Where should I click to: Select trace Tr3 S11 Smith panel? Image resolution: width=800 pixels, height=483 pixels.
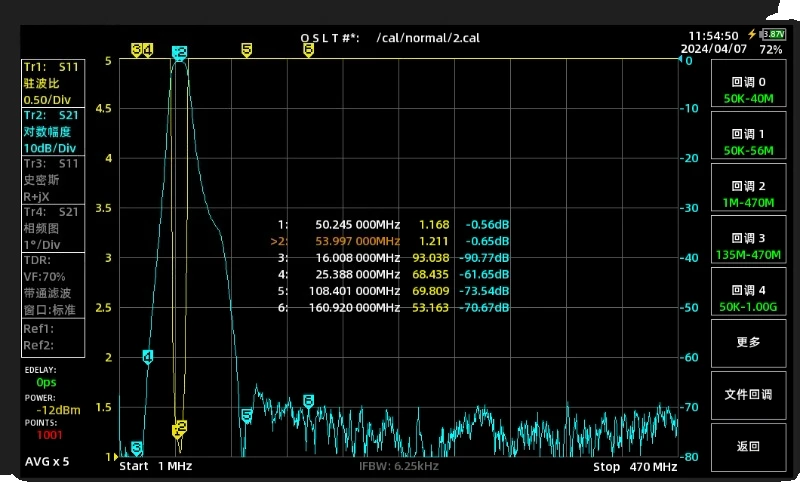coord(53,180)
